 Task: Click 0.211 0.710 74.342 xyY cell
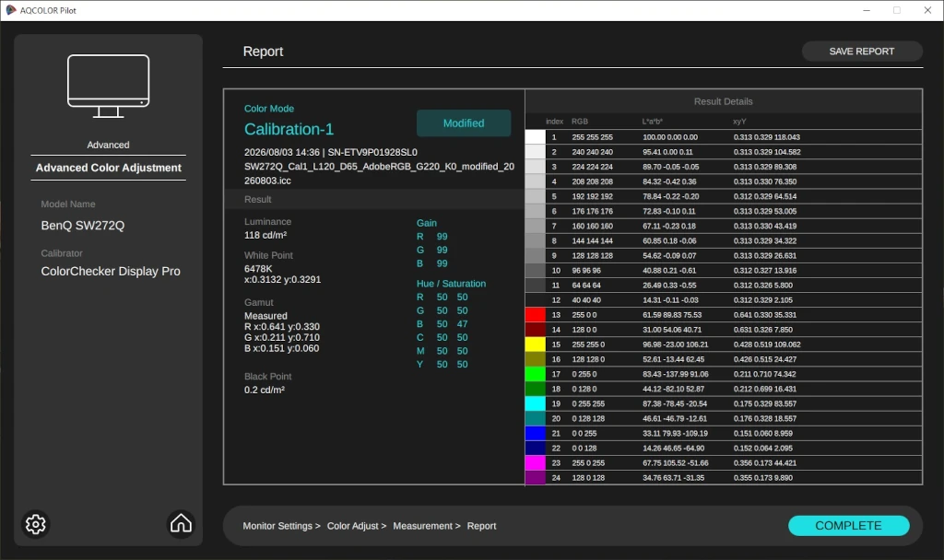[x=764, y=374]
